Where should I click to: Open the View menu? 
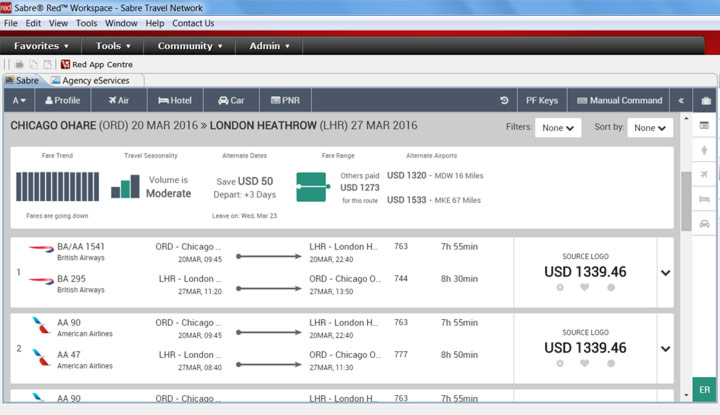tap(58, 23)
